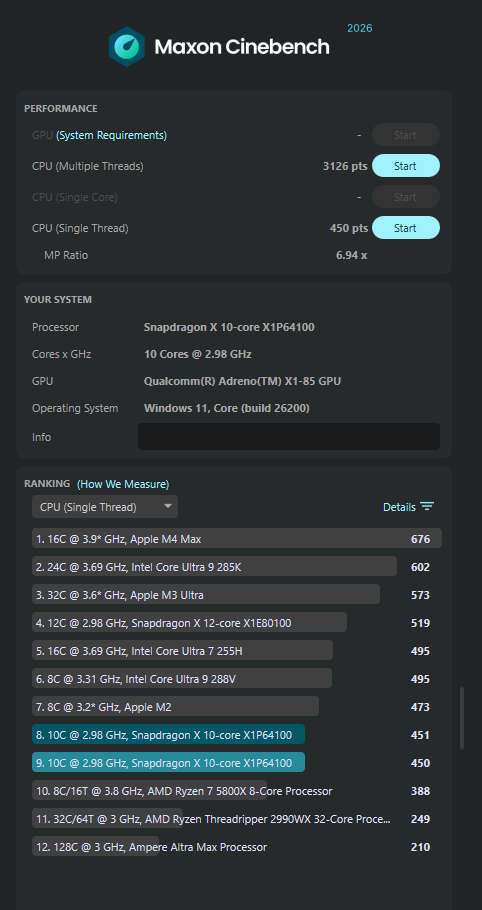Image resolution: width=482 pixels, height=910 pixels.
Task: Select the Apple M2 ranking entry
Action: click(237, 707)
